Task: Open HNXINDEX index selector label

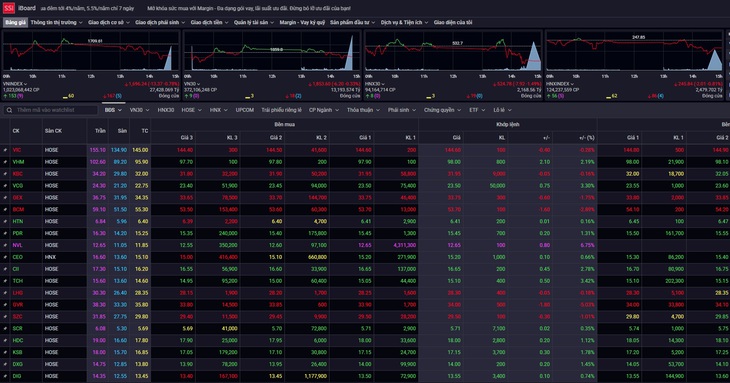Action: (561, 84)
